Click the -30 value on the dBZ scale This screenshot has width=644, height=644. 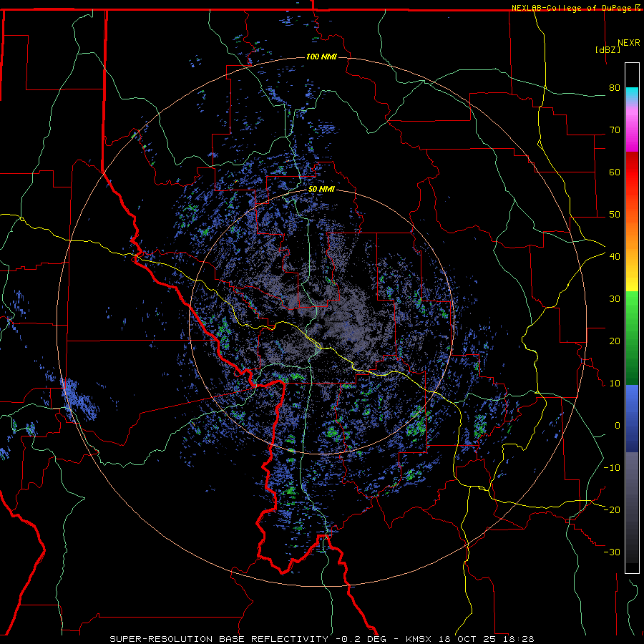612,552
